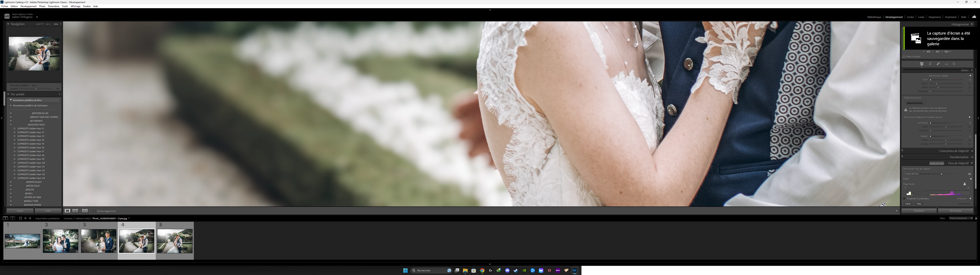
Task: Click the point focus target icon
Action: (x=969, y=184)
